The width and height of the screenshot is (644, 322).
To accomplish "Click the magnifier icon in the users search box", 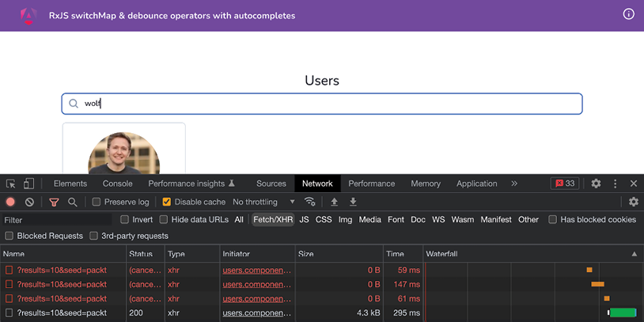I will tap(74, 104).
